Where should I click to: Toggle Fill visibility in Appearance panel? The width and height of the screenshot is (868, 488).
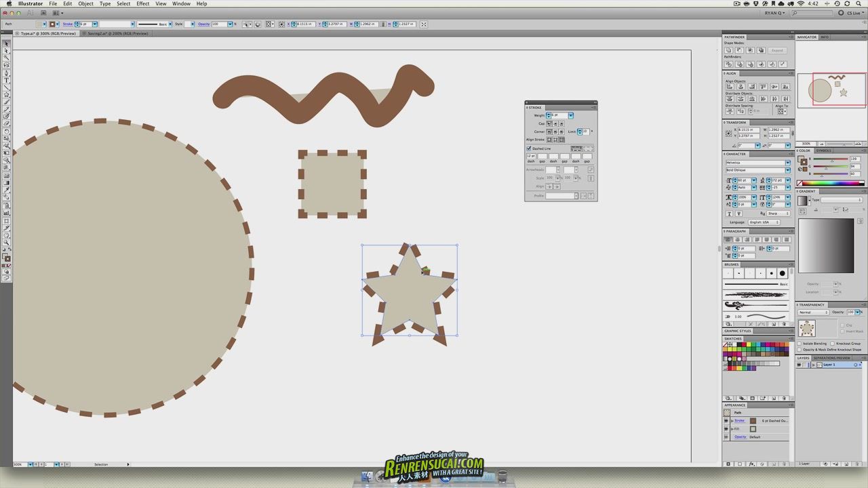click(726, 429)
